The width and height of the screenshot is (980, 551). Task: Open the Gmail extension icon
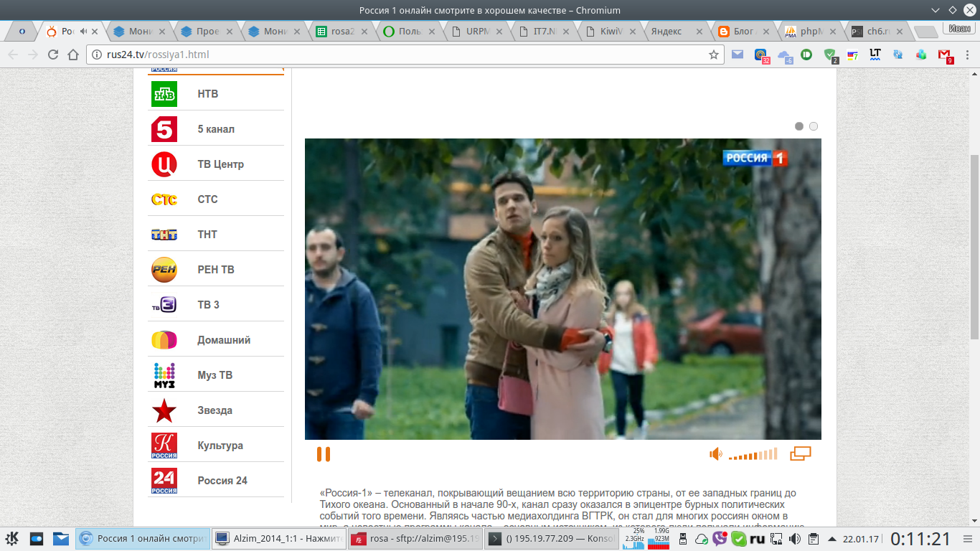coord(944,55)
